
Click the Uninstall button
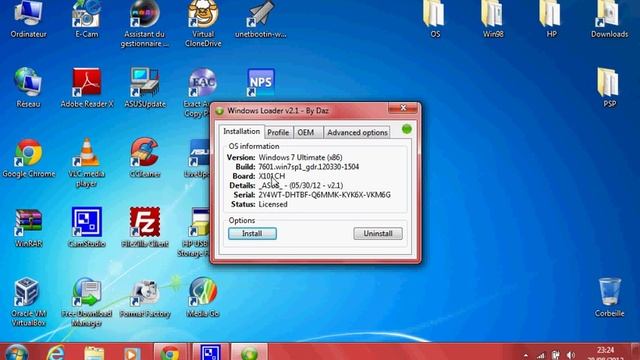coord(378,233)
